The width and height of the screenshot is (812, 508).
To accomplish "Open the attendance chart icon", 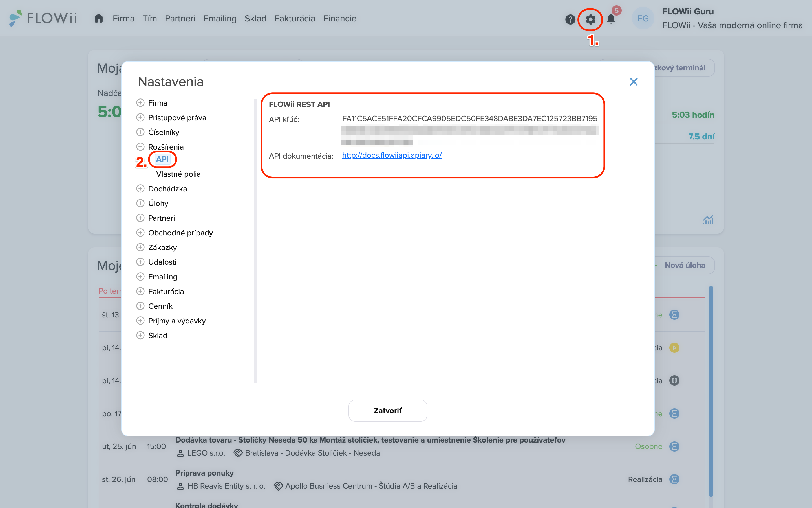I will (708, 220).
